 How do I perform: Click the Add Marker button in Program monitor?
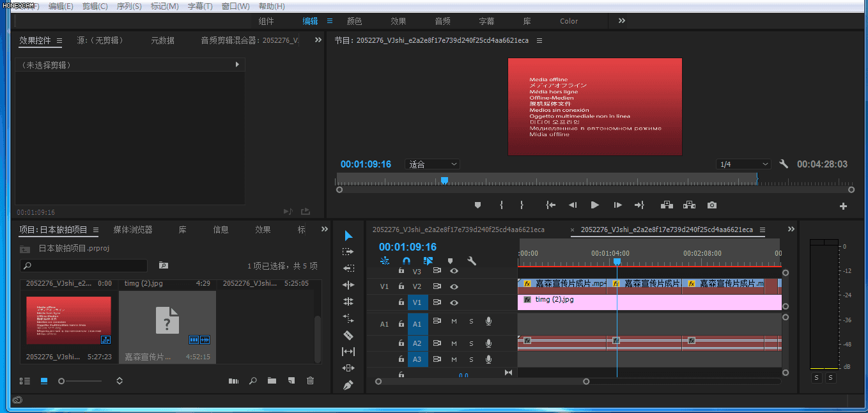pyautogui.click(x=477, y=205)
